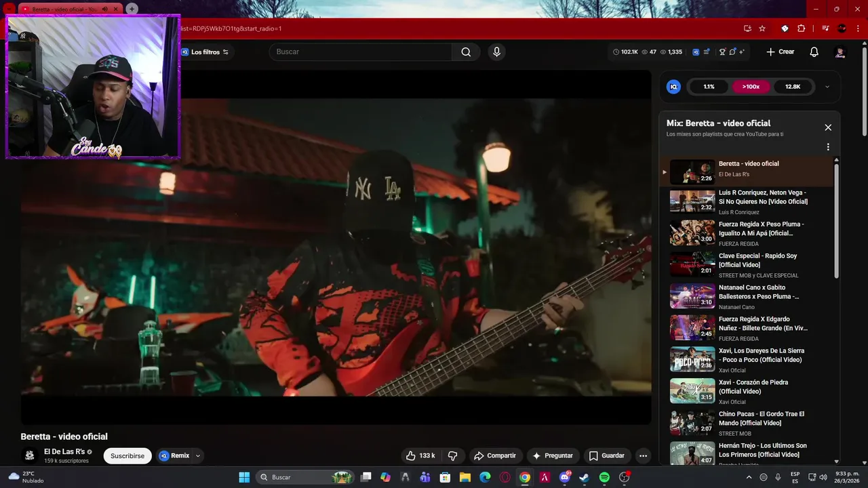Open ESP language indicator in tray

tap(795, 477)
